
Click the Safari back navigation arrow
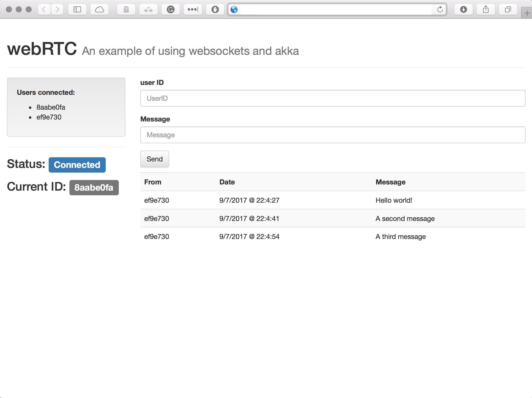tap(44, 9)
